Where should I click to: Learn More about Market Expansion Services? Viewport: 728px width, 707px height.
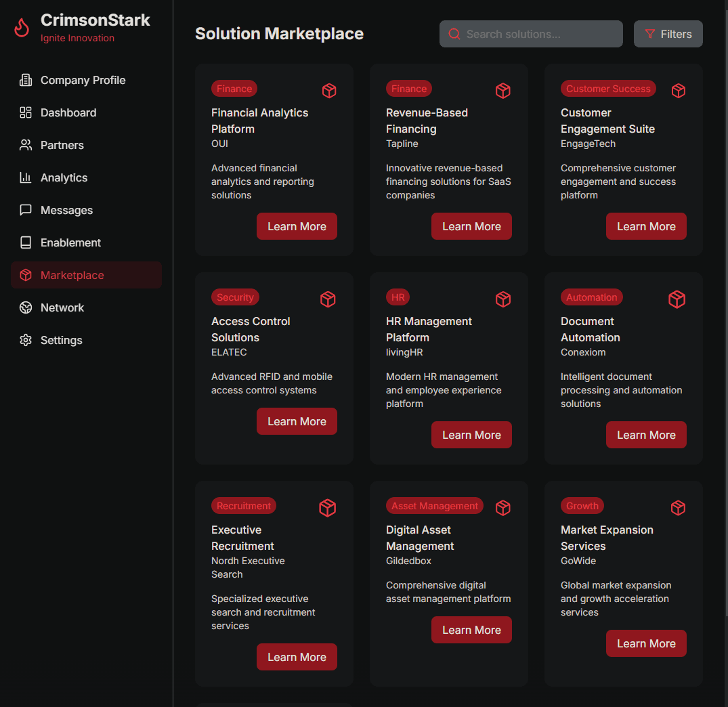click(646, 643)
